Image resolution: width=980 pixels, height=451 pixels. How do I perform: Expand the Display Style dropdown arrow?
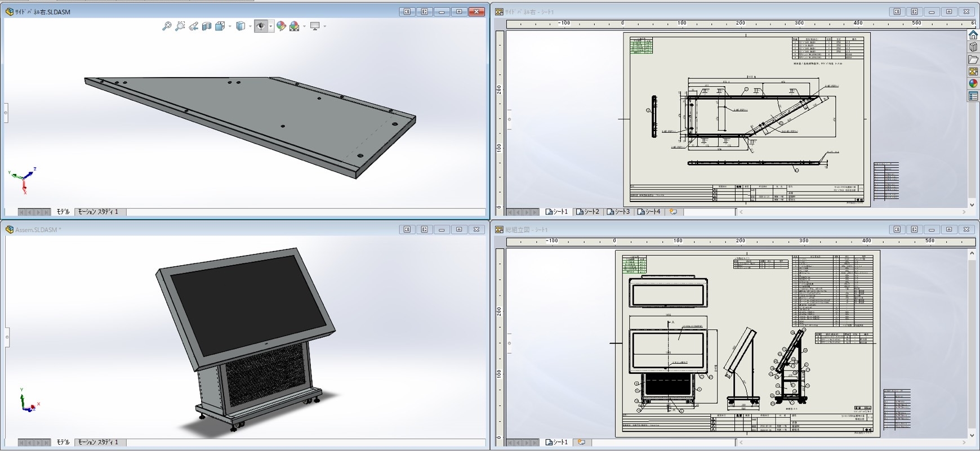[x=250, y=26]
